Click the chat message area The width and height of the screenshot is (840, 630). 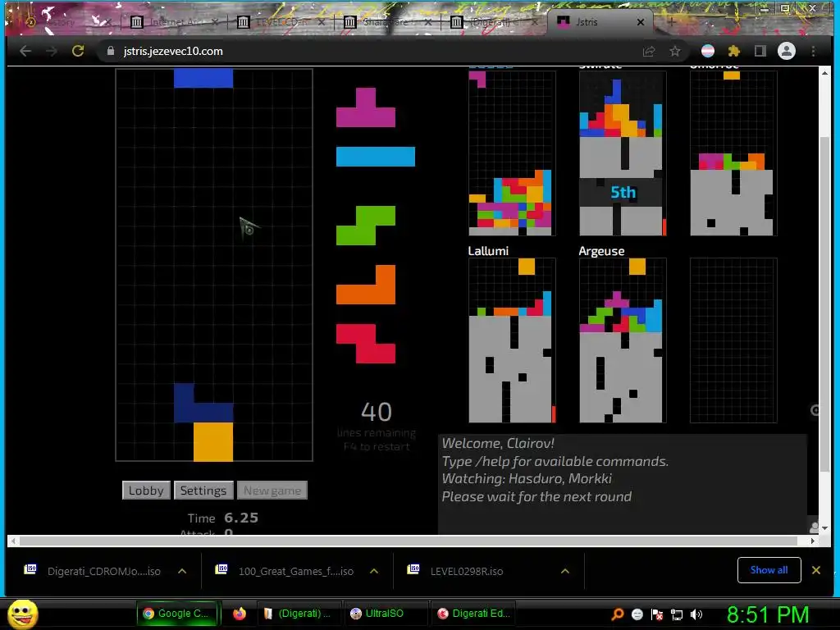tap(623, 484)
